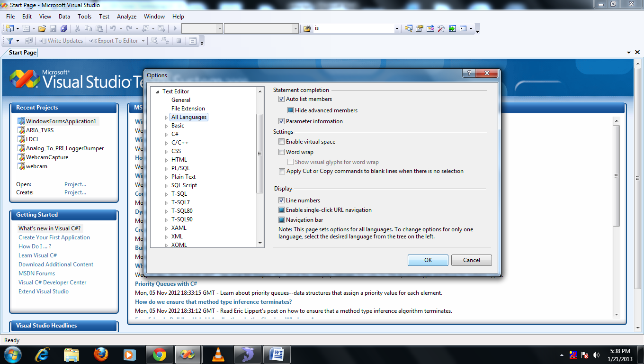Click the Redo arrow icon

[129, 28]
